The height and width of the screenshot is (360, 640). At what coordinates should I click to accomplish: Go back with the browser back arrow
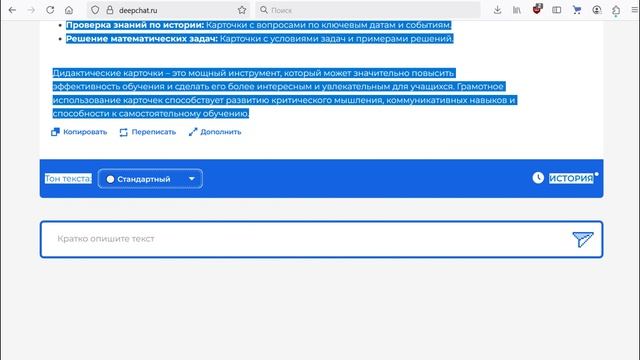tap(12, 10)
